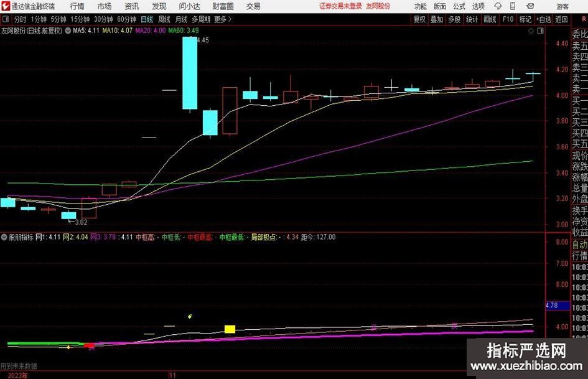
Task: Click the 4.45 high price marker
Action: (x=202, y=40)
